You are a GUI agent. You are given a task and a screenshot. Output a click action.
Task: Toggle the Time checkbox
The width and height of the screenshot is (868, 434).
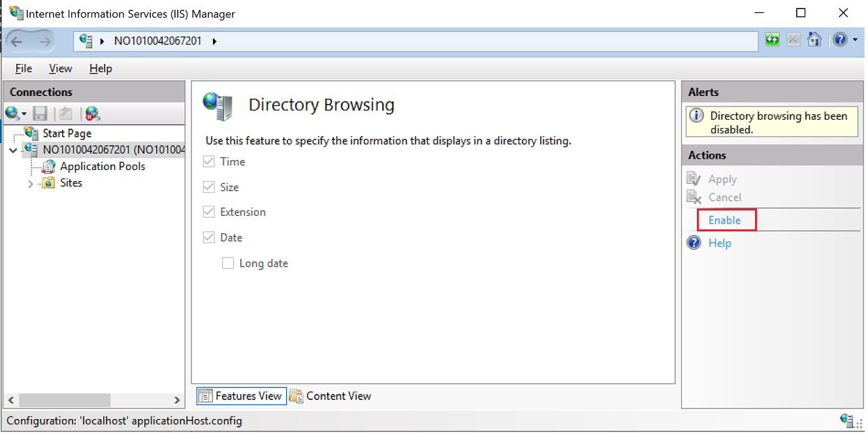pyautogui.click(x=209, y=162)
